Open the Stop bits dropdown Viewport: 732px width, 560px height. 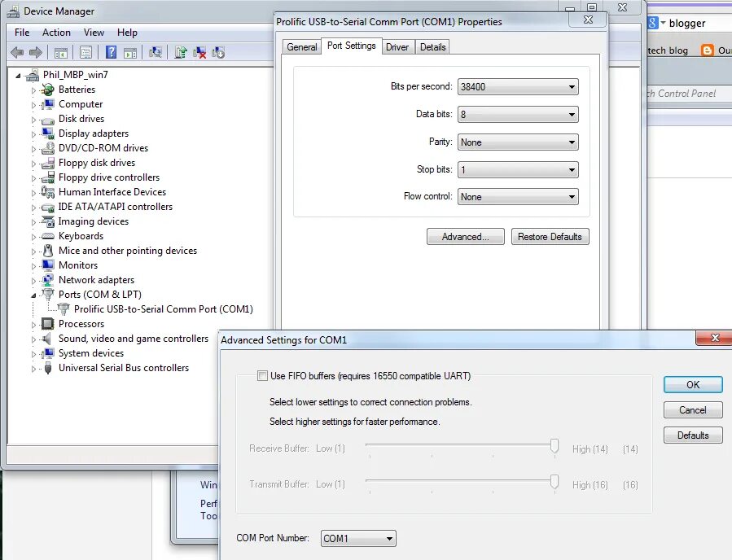tap(518, 170)
